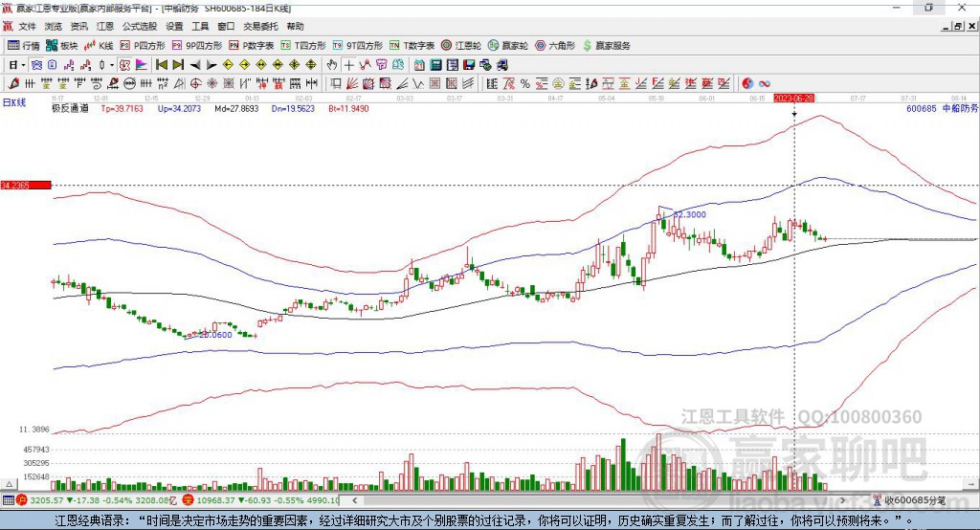980x530 pixels.
Task: Move chart left with black arrow
Action: tap(195, 65)
